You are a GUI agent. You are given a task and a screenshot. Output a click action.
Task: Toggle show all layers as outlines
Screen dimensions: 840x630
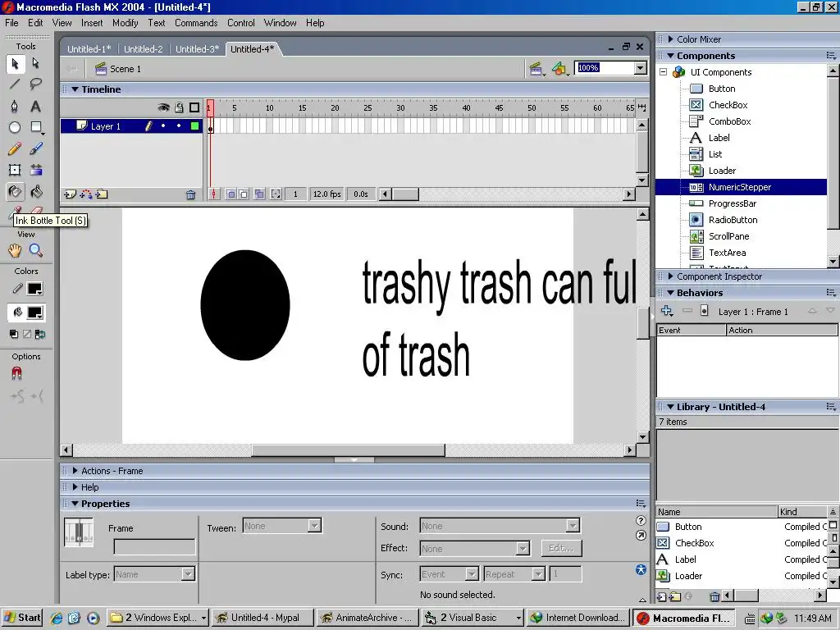click(x=194, y=107)
